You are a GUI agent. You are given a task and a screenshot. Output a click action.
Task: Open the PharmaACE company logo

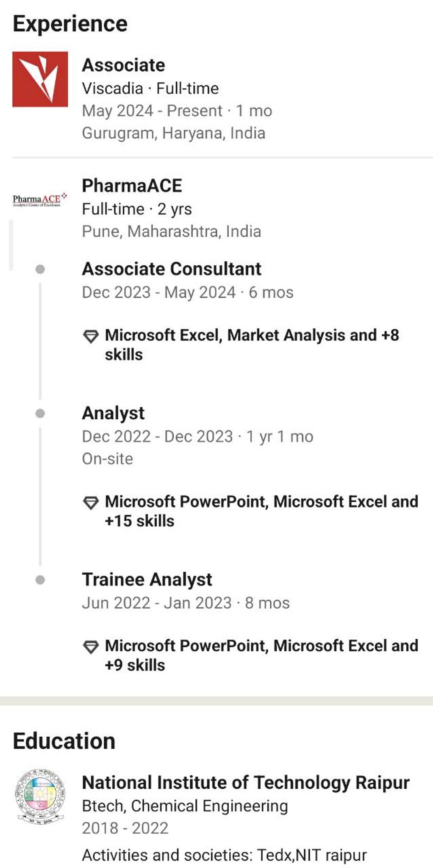40,200
